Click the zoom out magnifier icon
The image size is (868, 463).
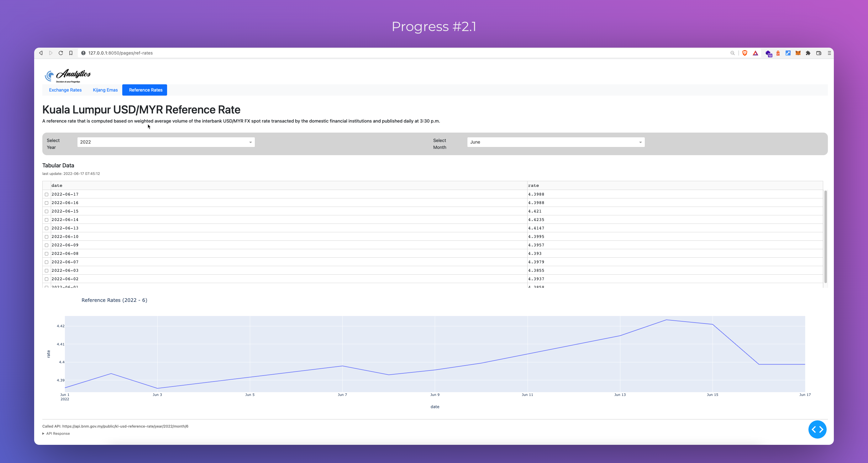732,53
